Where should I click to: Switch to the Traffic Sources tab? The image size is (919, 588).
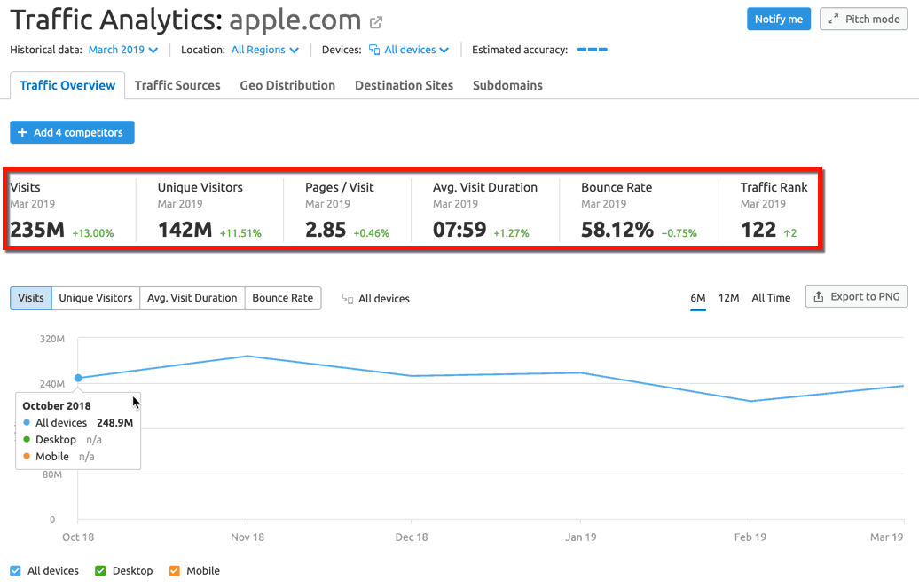(x=177, y=85)
